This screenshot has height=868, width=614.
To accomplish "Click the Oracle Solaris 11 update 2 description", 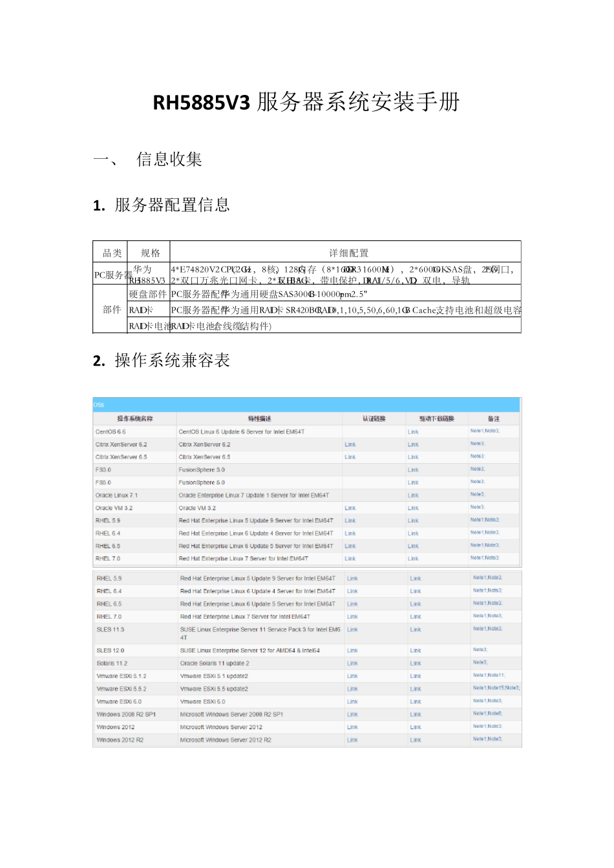I will [215, 663].
